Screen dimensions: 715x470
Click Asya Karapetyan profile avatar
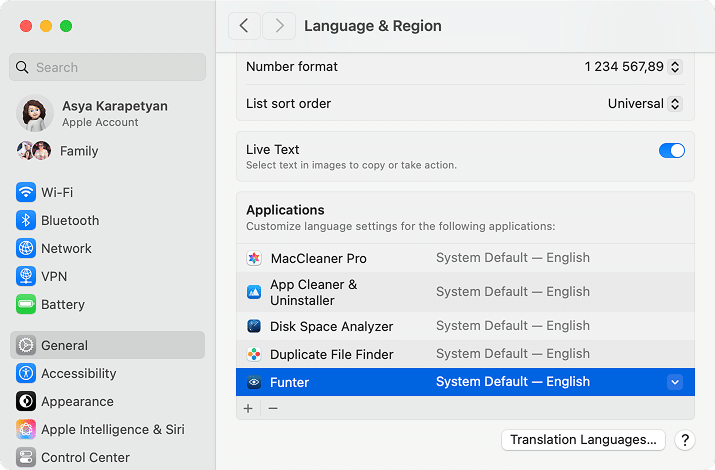pyautogui.click(x=35, y=113)
